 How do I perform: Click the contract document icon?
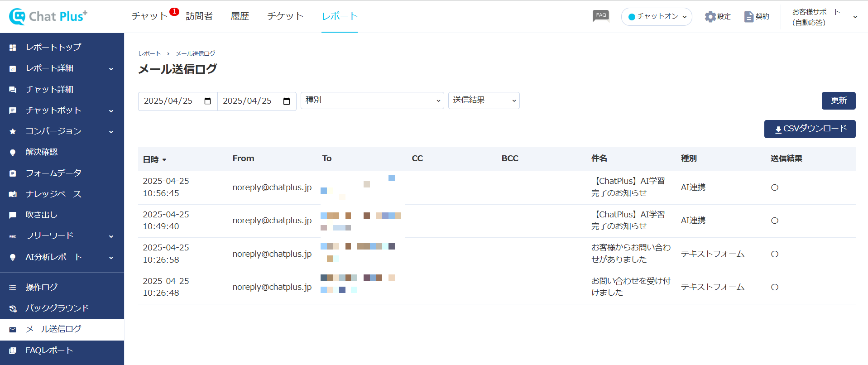[749, 17]
